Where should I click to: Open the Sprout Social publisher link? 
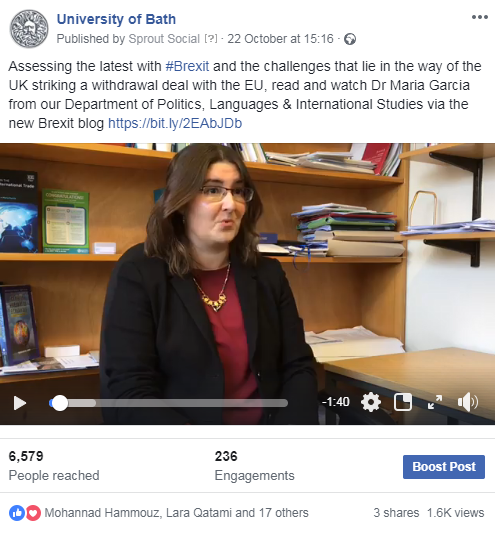[x=164, y=39]
